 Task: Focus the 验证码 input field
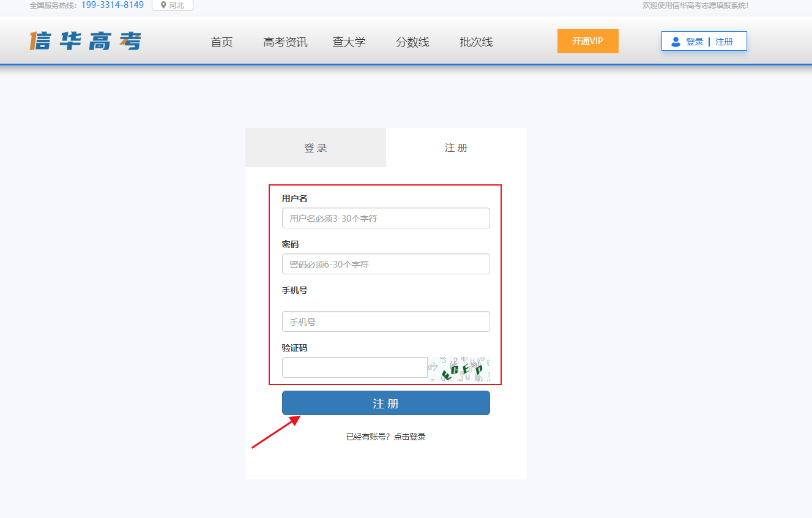(355, 367)
